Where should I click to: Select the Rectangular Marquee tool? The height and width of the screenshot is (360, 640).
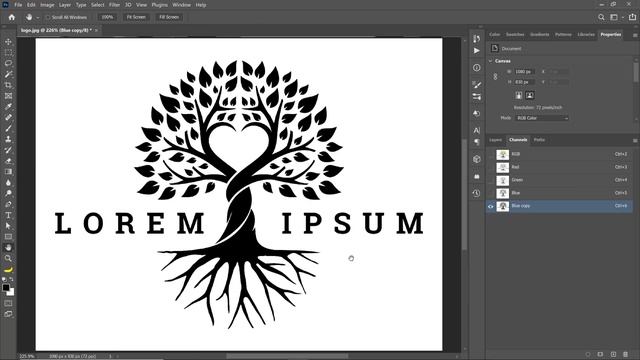pyautogui.click(x=8, y=53)
